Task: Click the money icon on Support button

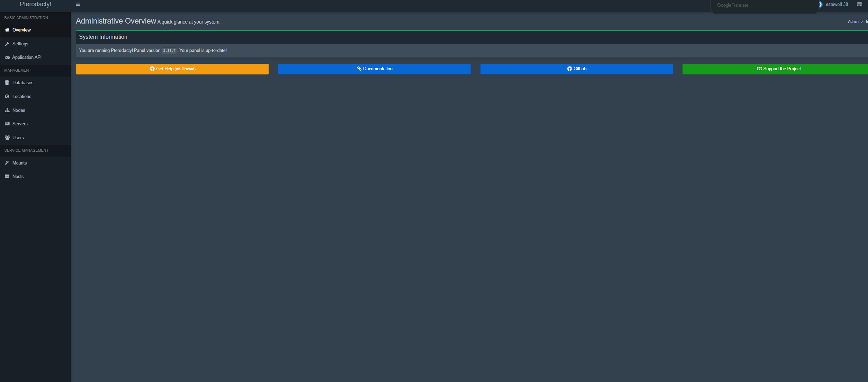Action: pyautogui.click(x=759, y=69)
